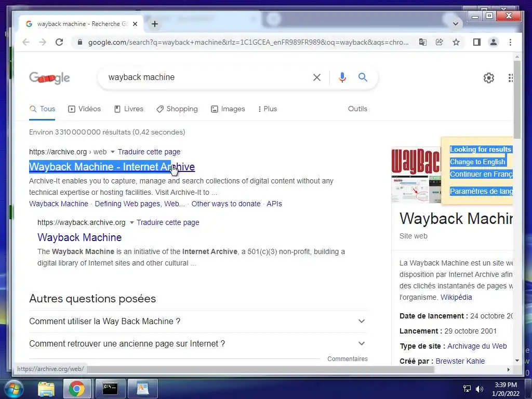532x399 pixels.
Task: Open the Chrome profile avatar icon
Action: pyautogui.click(x=494, y=42)
